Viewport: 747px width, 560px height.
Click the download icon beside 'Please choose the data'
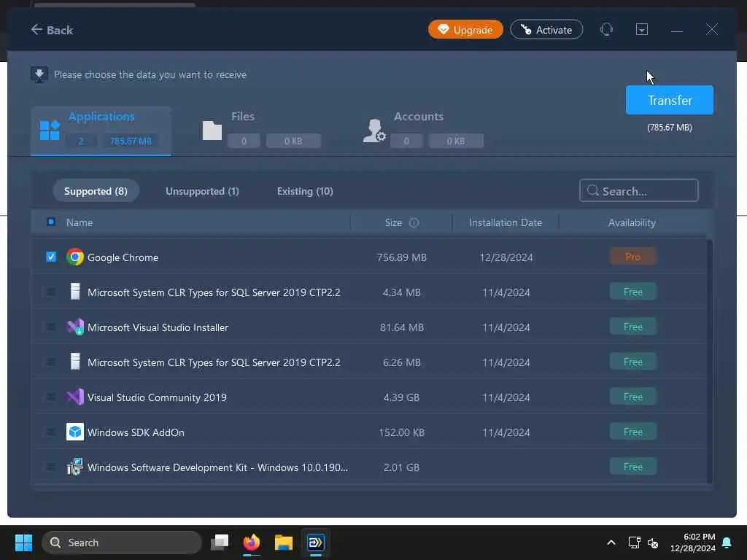[39, 75]
